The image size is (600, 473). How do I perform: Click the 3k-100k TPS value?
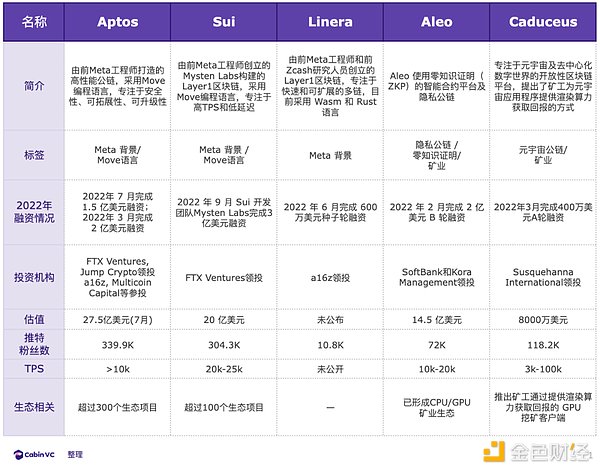[543, 369]
